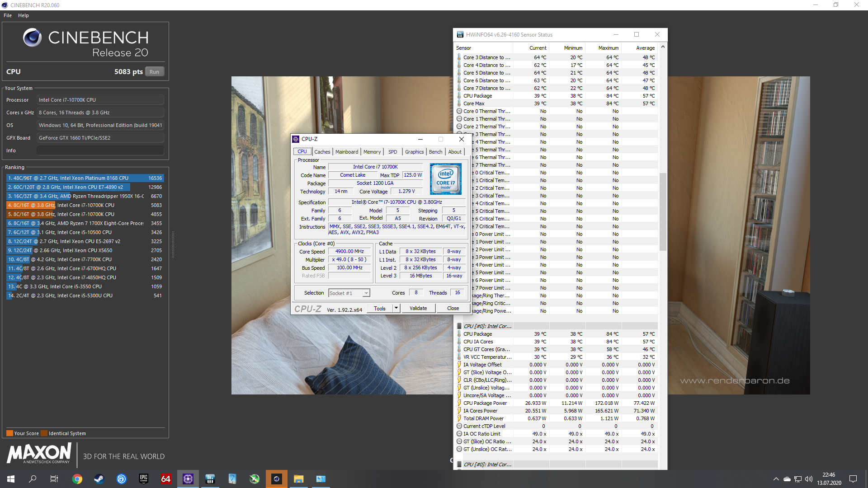
Task: Select the Total DRAM Power sensor row
Action: pyautogui.click(x=557, y=418)
